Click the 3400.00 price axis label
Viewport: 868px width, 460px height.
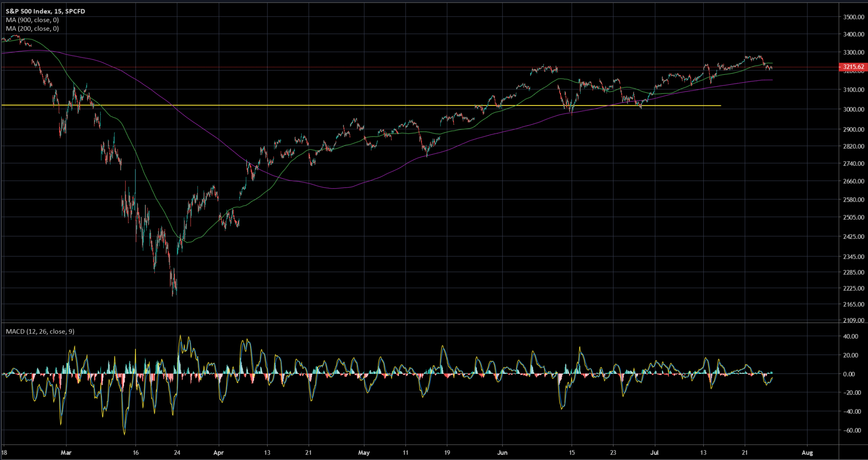point(853,34)
